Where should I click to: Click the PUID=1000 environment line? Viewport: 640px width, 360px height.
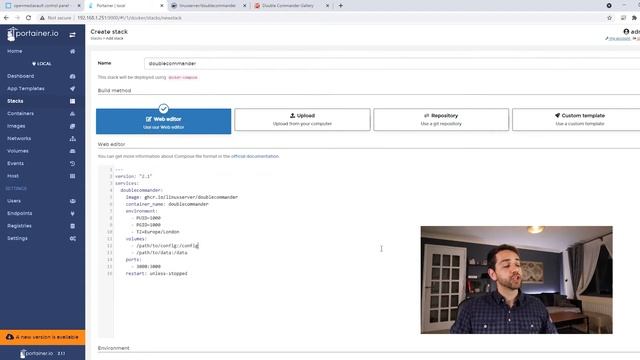[x=149, y=218]
